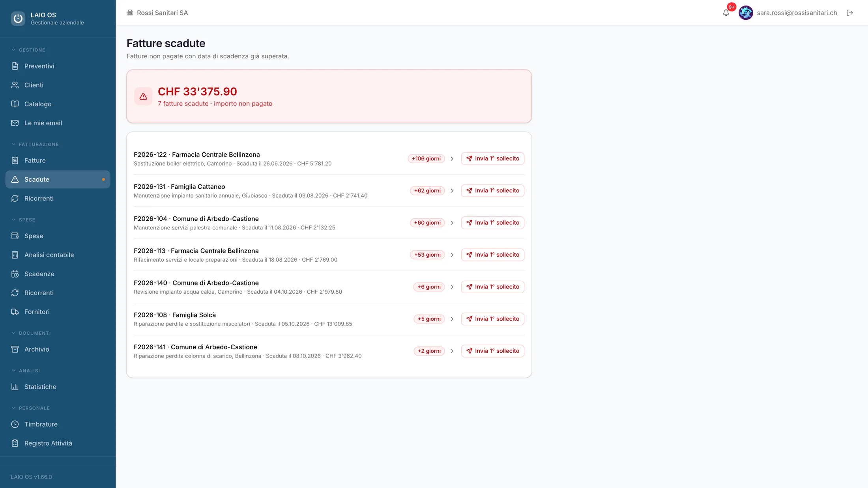
Task: Select row F2026-113 · Farmacia Centrale Bellinzona
Action: click(x=329, y=255)
